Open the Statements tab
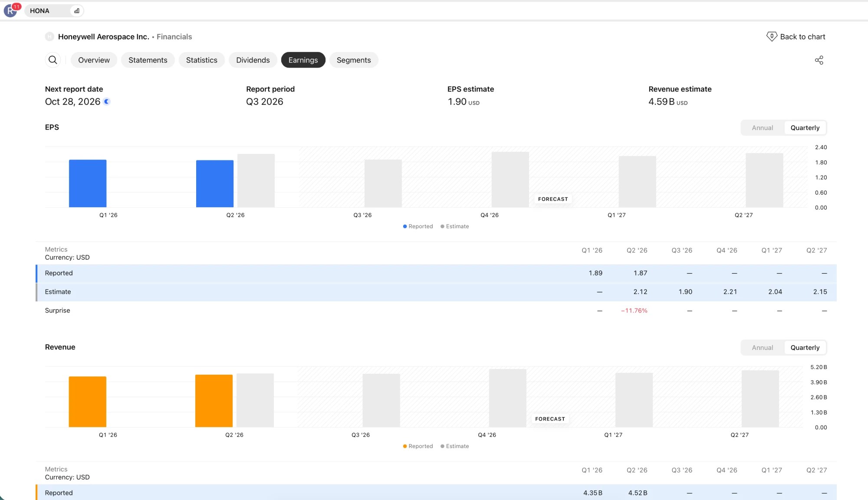Screen dimensions: 868x500 pos(148,60)
